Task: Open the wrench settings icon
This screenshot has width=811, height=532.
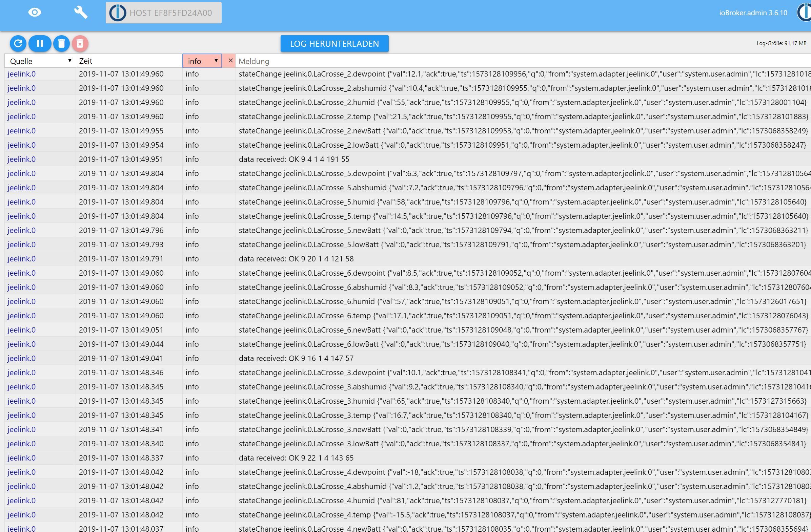Action: click(81, 13)
